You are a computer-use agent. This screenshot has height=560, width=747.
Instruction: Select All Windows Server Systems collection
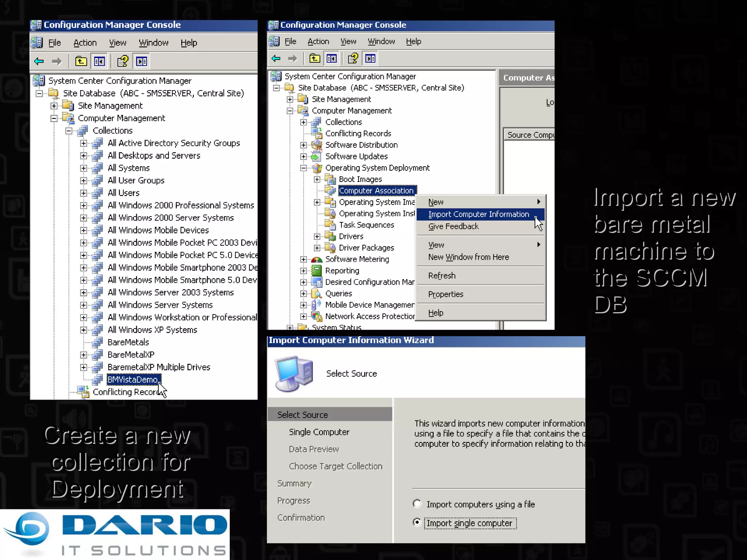point(160,305)
